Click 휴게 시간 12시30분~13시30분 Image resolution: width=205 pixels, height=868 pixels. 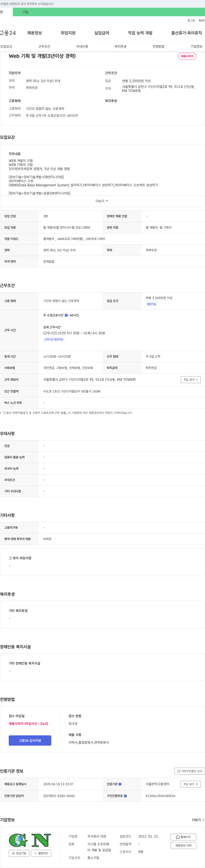[57, 357]
